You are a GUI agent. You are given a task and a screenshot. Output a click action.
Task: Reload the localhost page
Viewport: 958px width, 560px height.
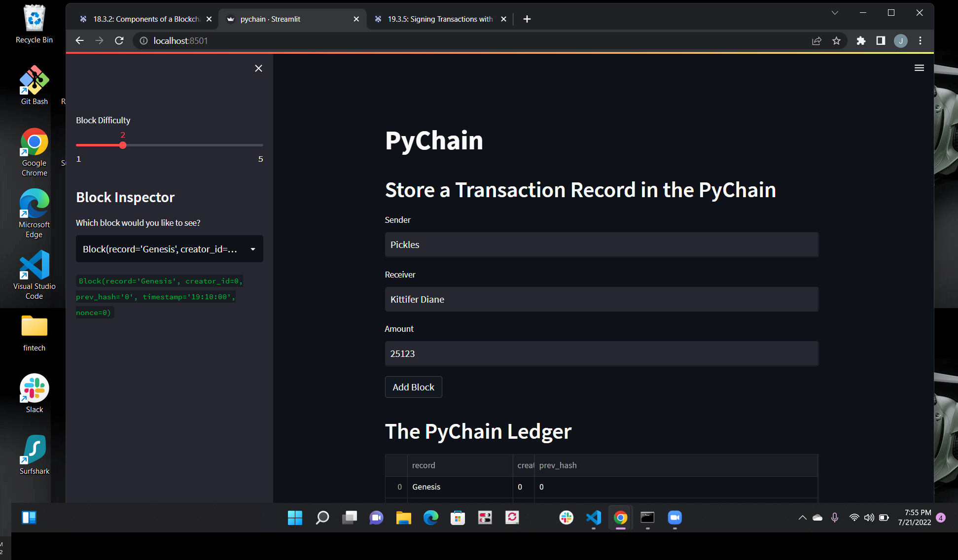[x=119, y=40]
